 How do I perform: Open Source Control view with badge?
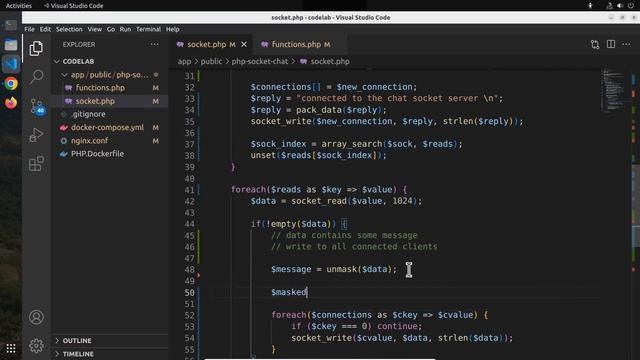pyautogui.click(x=37, y=106)
